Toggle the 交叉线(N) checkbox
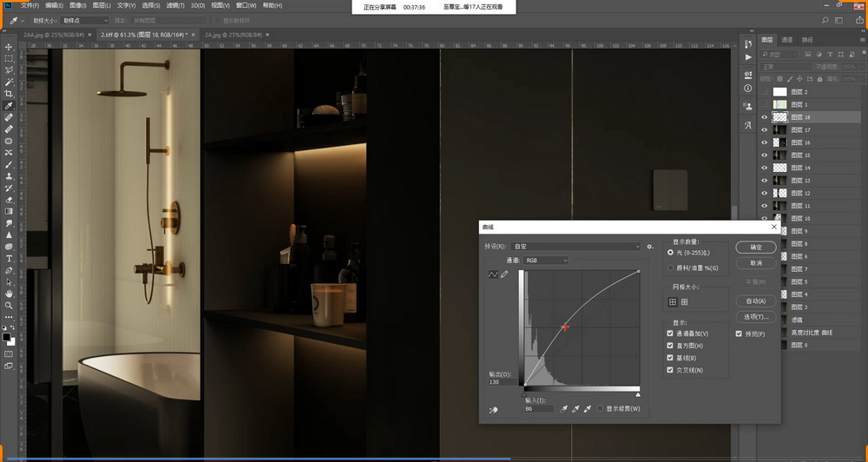 tap(670, 370)
